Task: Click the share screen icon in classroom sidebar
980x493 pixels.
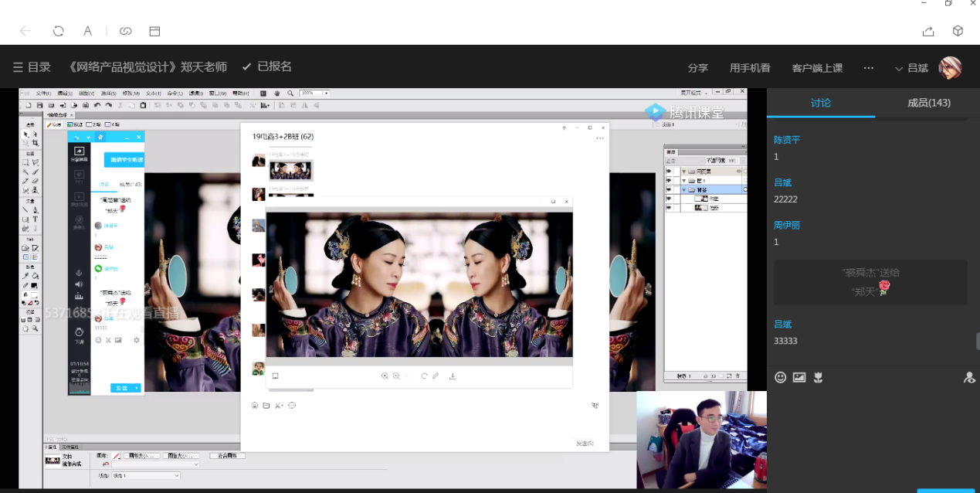Action: [79, 153]
